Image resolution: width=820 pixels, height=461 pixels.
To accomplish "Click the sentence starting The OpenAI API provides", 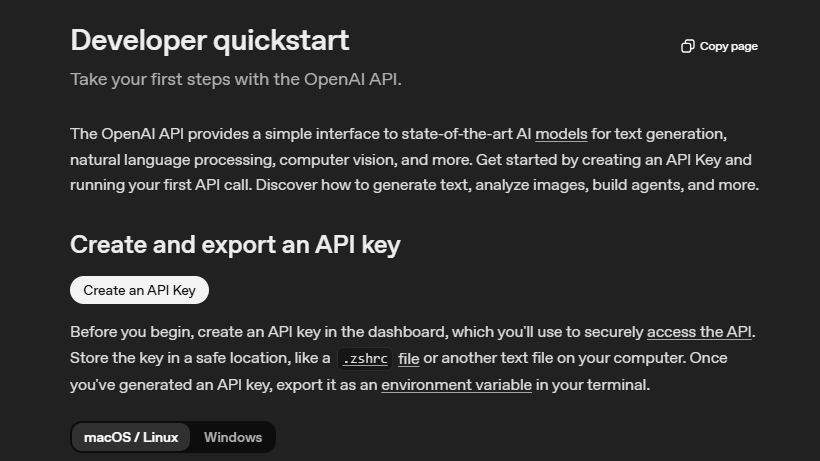I will coord(300,133).
